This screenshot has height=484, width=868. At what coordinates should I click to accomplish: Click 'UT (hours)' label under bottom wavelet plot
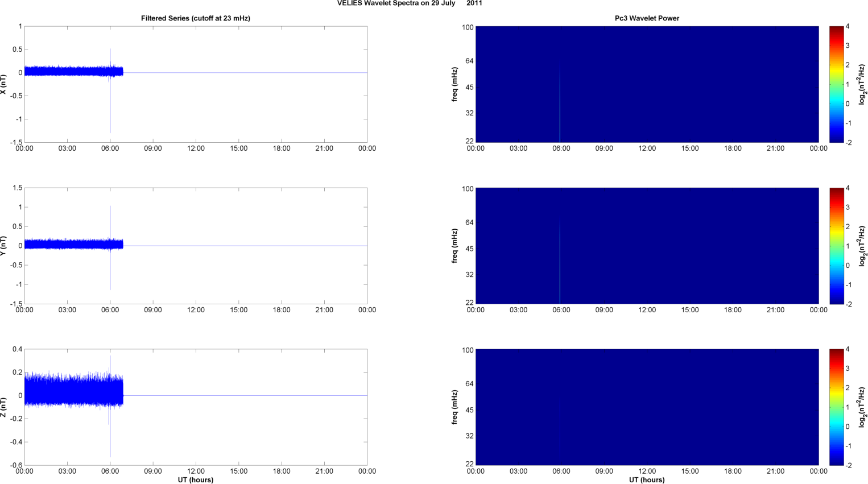point(647,480)
